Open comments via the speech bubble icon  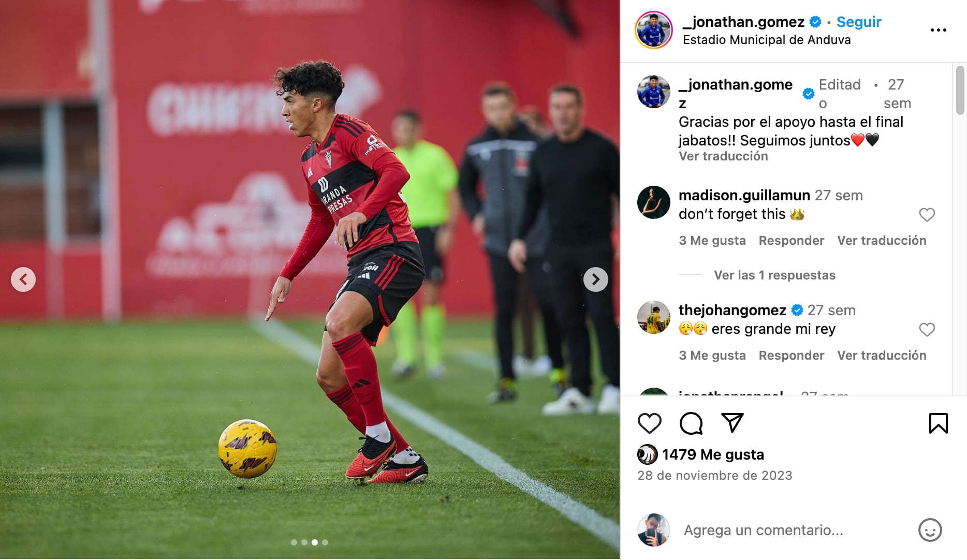[691, 423]
